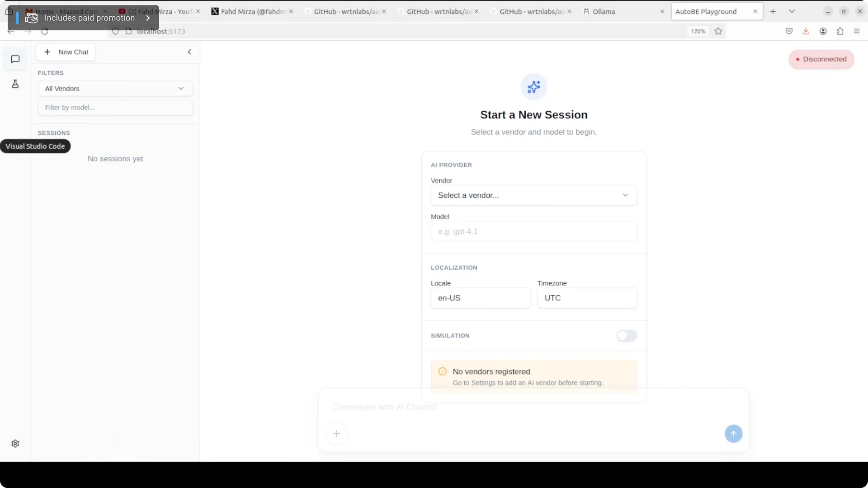Expand the Includes paid promotion arrow

[148, 18]
